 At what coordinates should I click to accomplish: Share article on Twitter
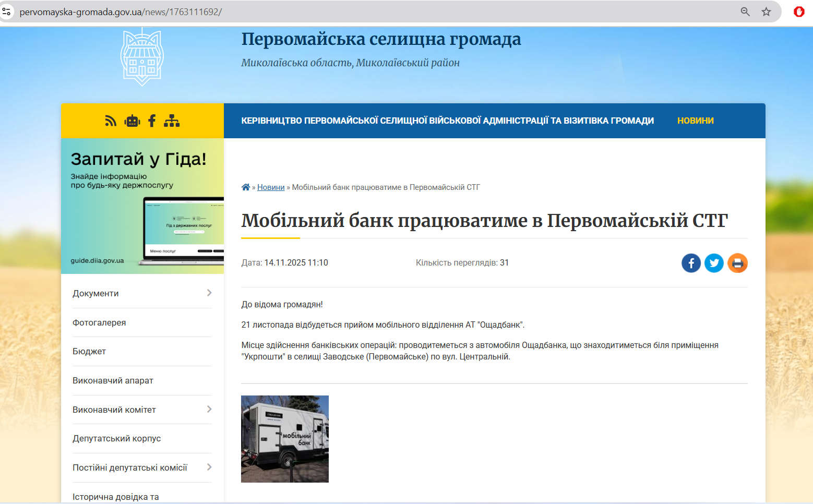click(714, 263)
